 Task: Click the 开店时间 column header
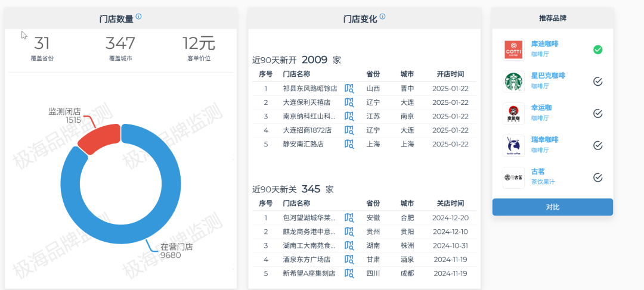[x=450, y=74]
